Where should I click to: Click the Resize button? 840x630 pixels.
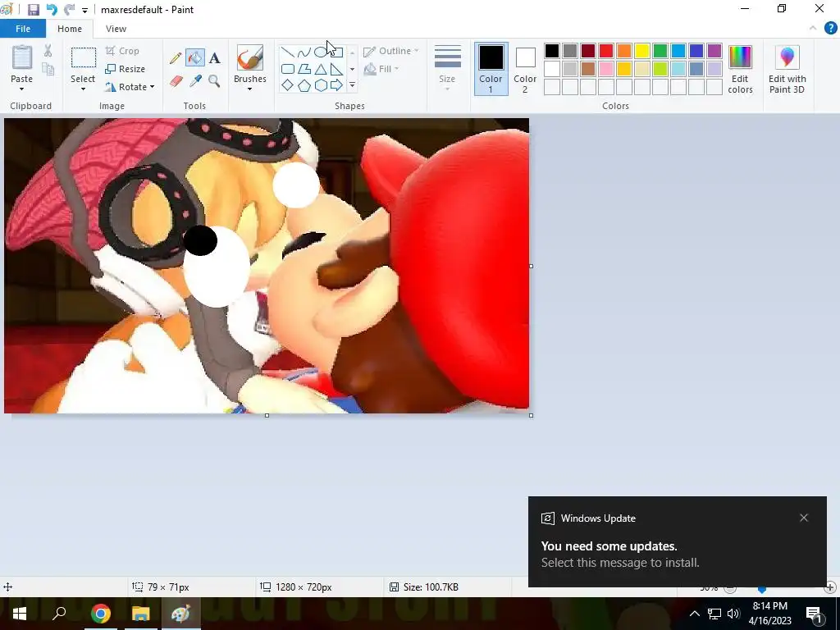click(126, 69)
